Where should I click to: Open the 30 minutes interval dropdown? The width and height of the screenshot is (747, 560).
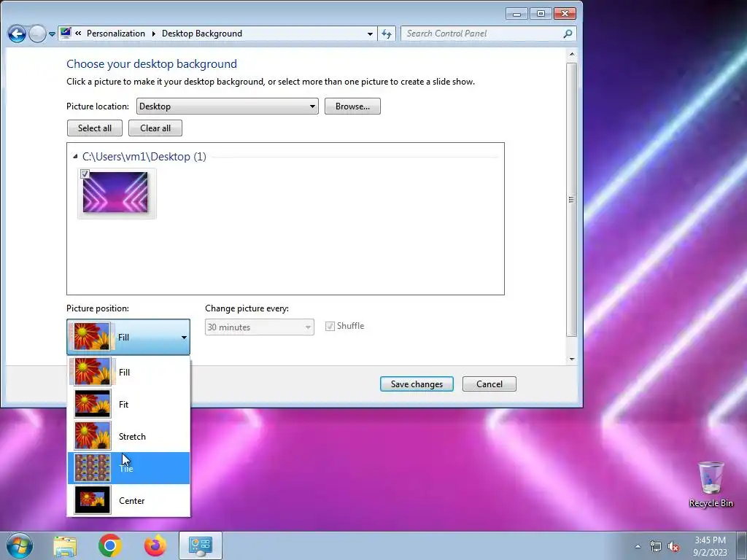[x=260, y=327]
